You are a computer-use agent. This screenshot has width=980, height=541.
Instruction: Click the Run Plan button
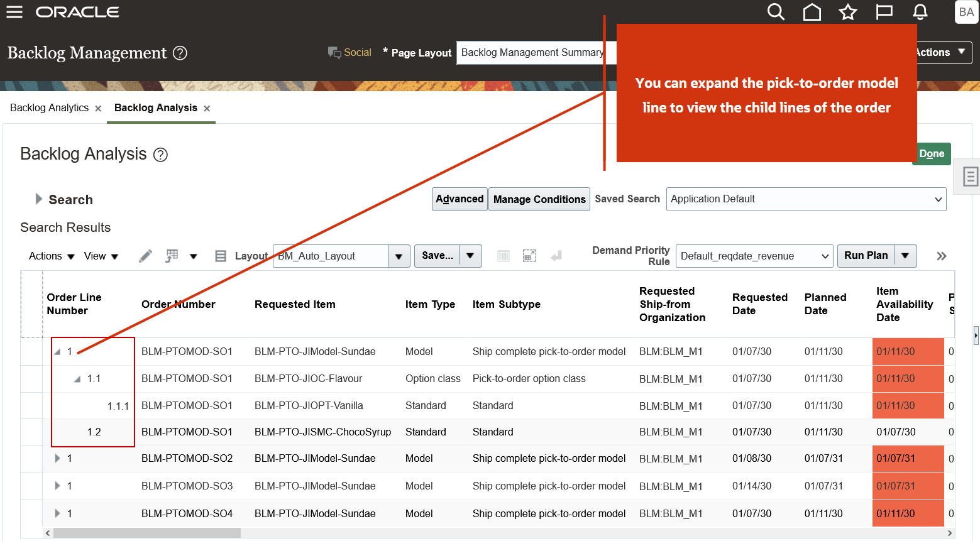pos(866,256)
